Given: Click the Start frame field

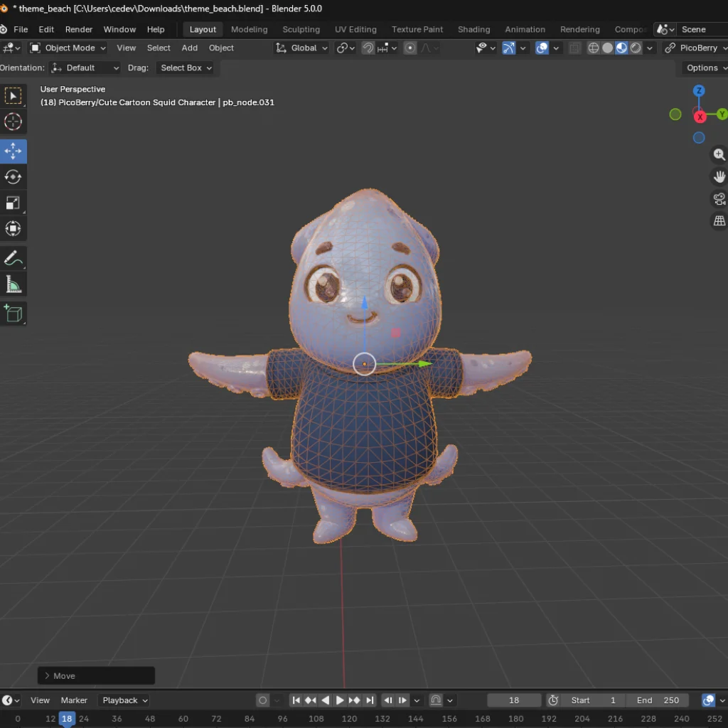Looking at the screenshot, I should 592,700.
